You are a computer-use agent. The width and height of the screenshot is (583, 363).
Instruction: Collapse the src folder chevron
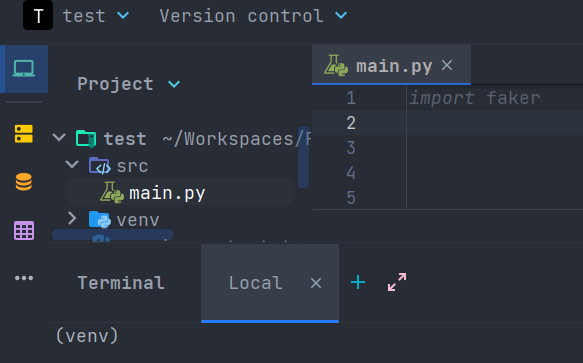click(72, 164)
